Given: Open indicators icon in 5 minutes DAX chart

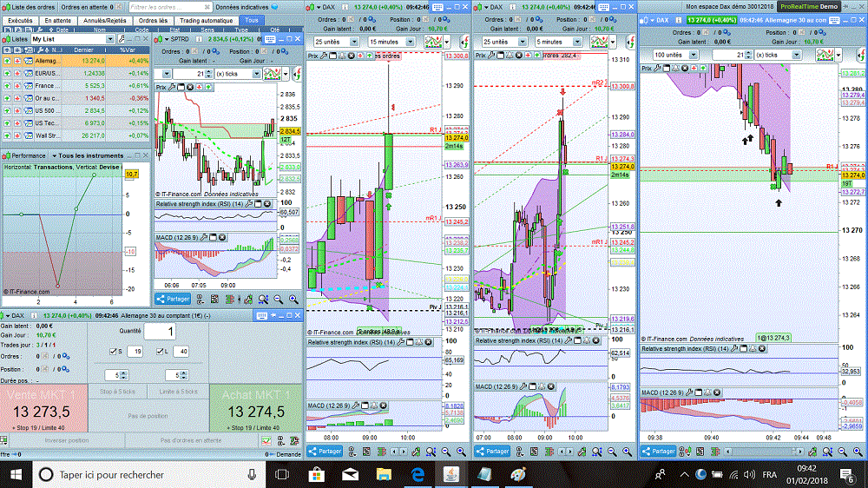Looking at the screenshot, I should tap(600, 42).
